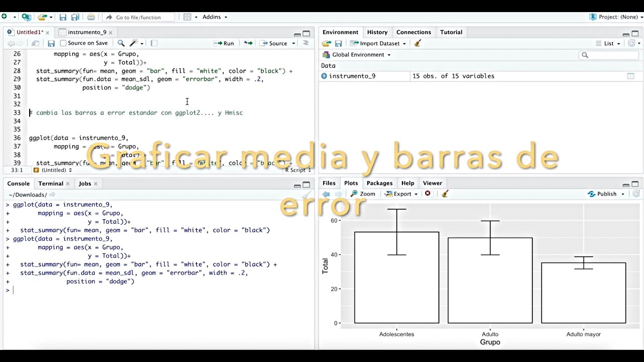Screen dimensions: 644x362
Task: Re-run the previous code region icon
Action: (x=248, y=43)
